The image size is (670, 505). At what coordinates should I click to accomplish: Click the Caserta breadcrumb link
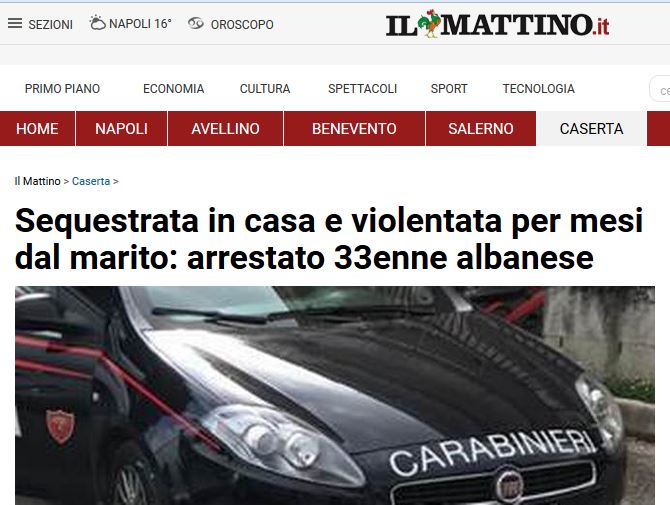coord(91,181)
